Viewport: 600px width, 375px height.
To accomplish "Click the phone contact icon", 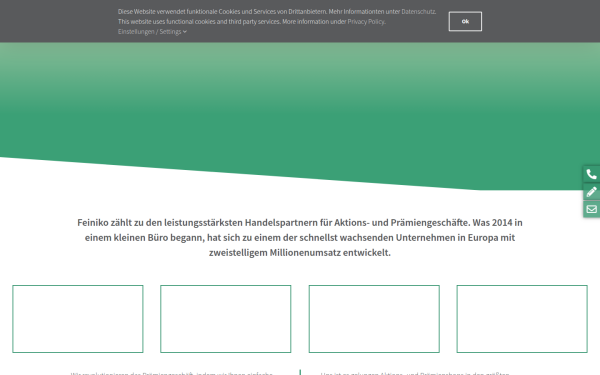I will (x=592, y=174).
